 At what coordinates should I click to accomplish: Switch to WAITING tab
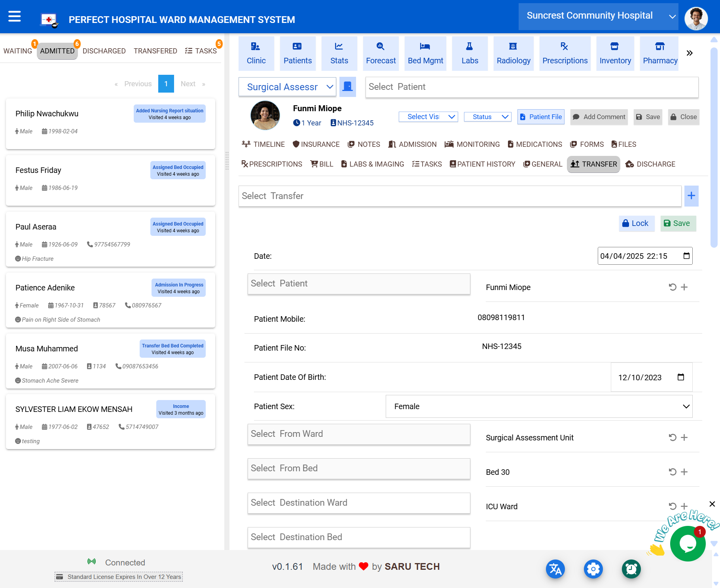[x=18, y=51]
